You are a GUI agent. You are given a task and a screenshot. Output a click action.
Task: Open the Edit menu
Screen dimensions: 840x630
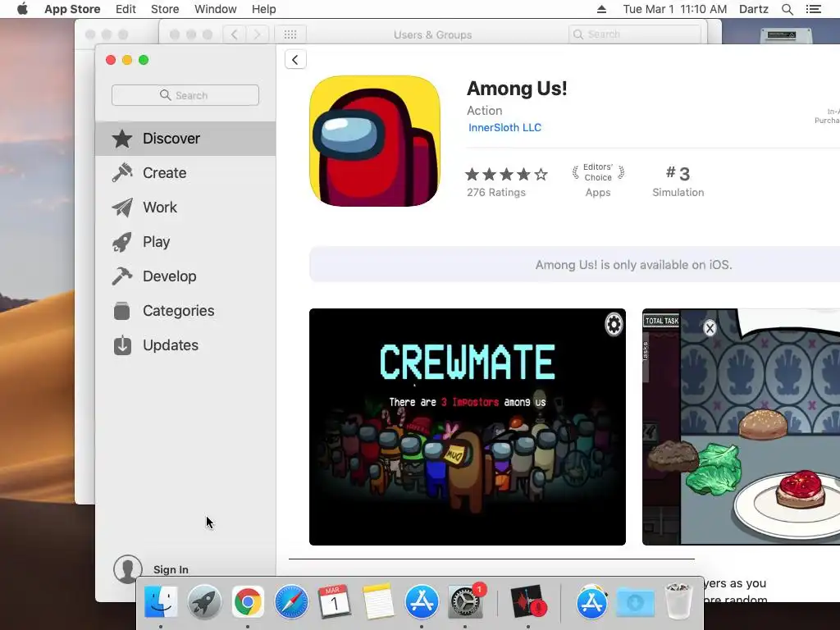[126, 9]
